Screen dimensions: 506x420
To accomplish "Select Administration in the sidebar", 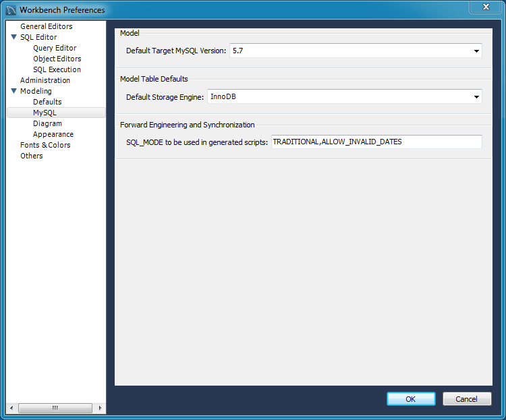I will click(45, 80).
